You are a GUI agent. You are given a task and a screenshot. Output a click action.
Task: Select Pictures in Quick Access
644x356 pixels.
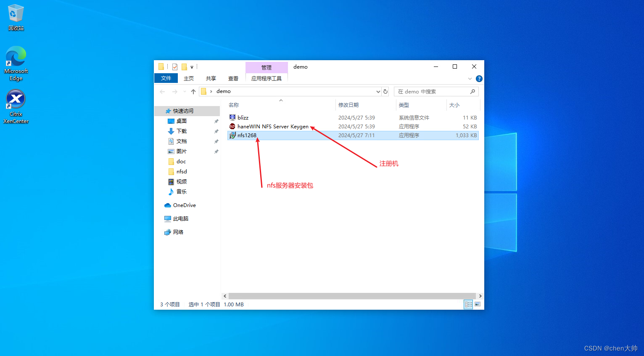click(182, 151)
